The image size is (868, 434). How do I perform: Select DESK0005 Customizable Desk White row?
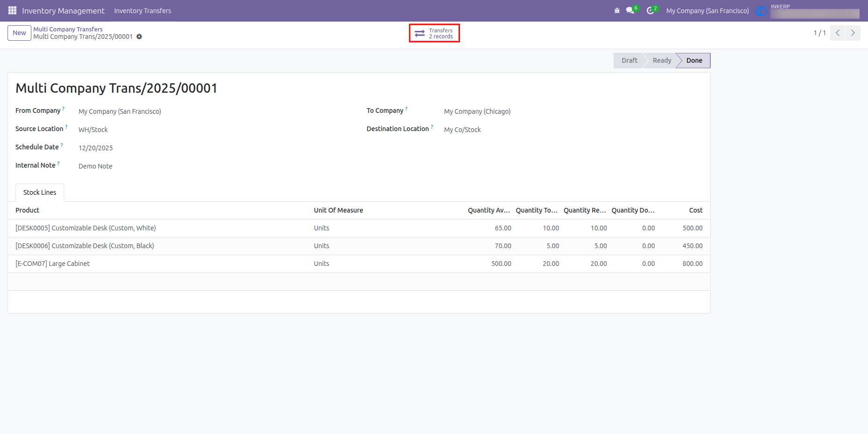click(x=359, y=228)
